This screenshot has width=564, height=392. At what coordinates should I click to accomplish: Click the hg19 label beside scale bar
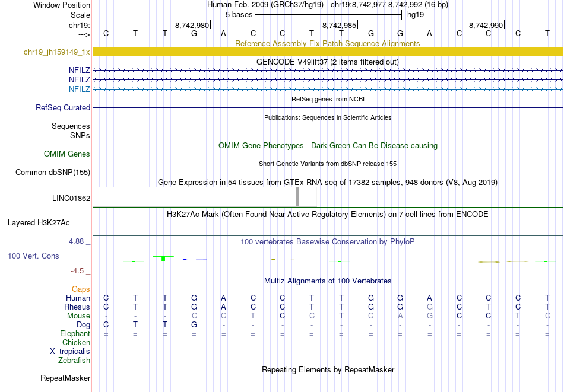pos(416,15)
